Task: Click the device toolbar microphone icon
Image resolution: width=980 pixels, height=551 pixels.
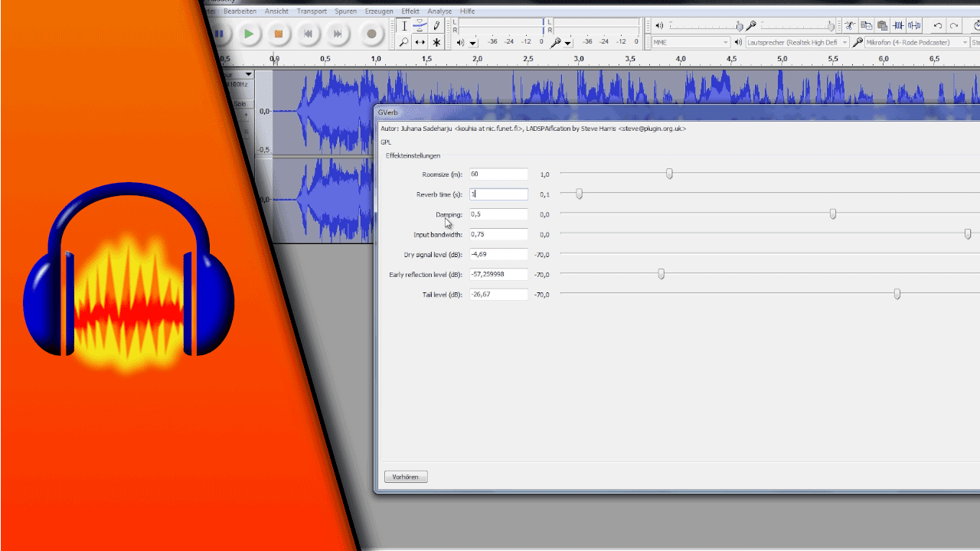Action: pyautogui.click(x=857, y=43)
